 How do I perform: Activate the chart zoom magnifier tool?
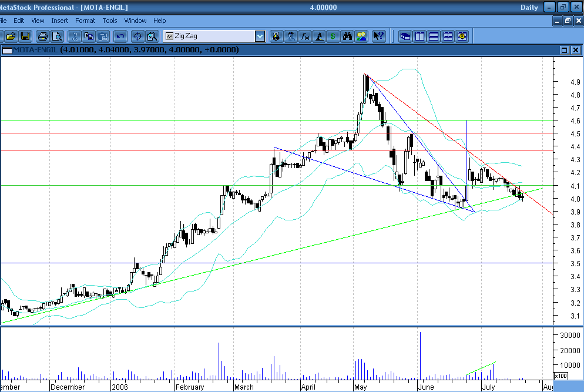point(152,36)
